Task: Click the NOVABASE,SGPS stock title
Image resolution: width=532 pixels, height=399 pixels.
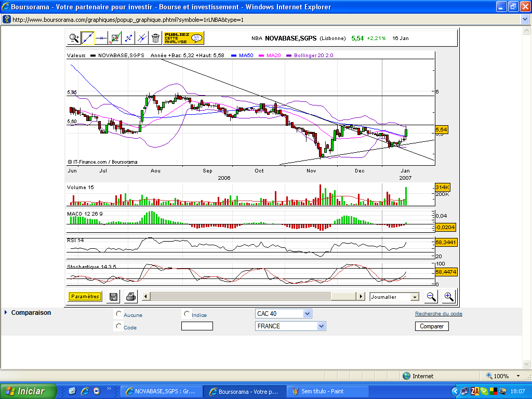Action: pos(291,38)
